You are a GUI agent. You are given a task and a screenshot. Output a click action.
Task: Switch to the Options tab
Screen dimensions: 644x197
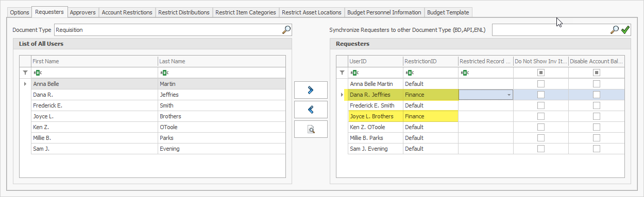coord(20,12)
